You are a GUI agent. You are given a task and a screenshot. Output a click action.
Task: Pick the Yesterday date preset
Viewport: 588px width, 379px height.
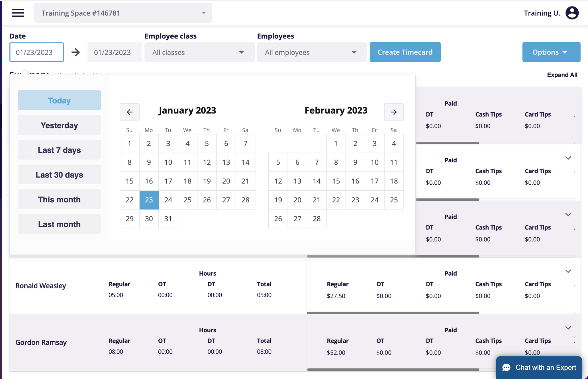point(59,125)
